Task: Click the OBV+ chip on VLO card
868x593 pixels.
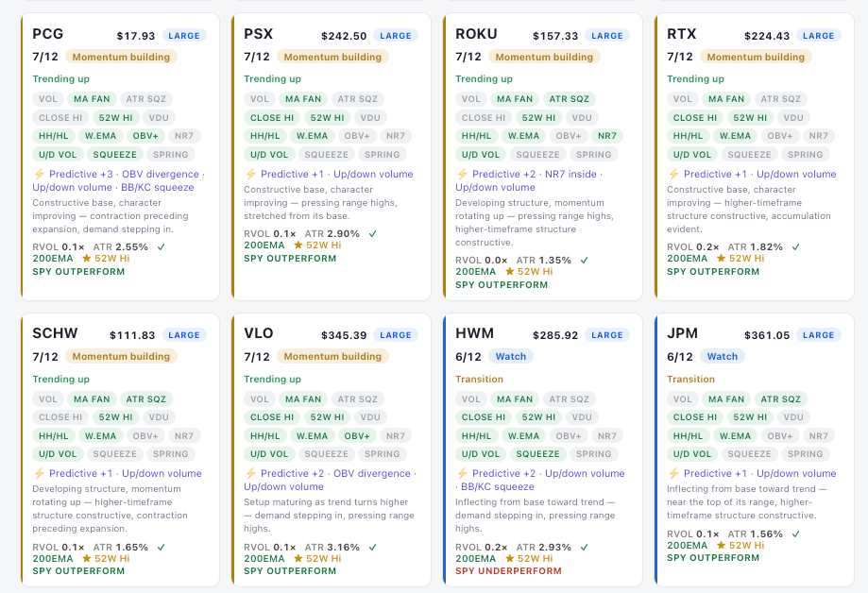Action: coord(357,435)
